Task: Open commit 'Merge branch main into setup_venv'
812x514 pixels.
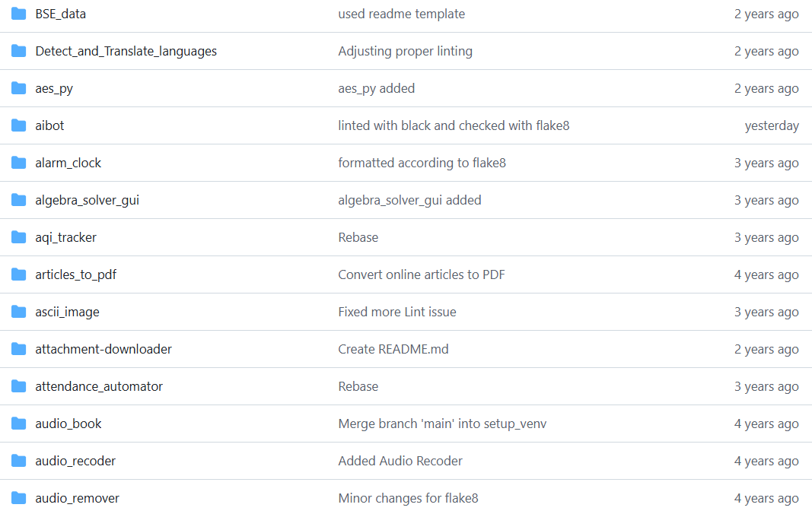Action: pos(442,424)
